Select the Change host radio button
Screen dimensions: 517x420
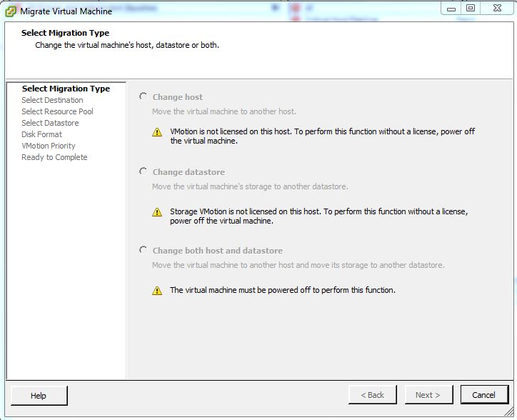click(143, 96)
